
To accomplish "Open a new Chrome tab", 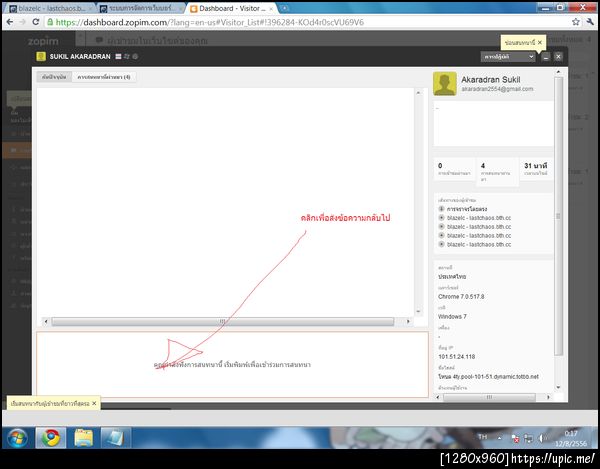I will (285, 8).
